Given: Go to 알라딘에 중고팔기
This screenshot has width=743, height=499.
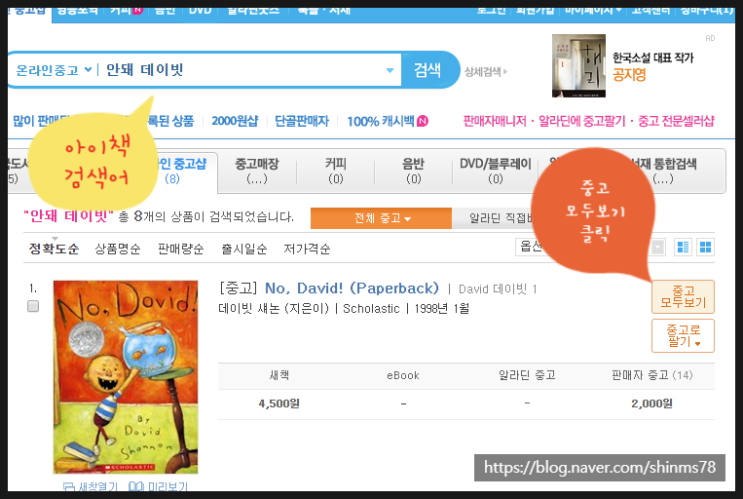Looking at the screenshot, I should click(582, 121).
